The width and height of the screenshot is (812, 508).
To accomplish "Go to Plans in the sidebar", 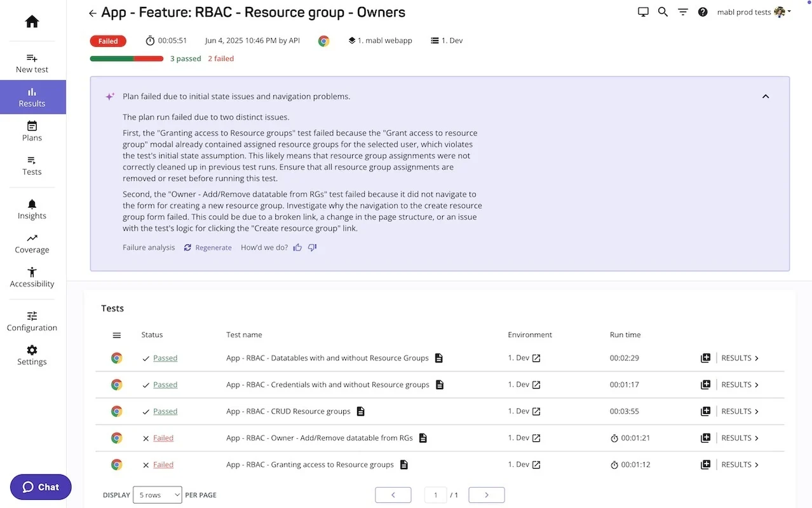I will (x=31, y=132).
